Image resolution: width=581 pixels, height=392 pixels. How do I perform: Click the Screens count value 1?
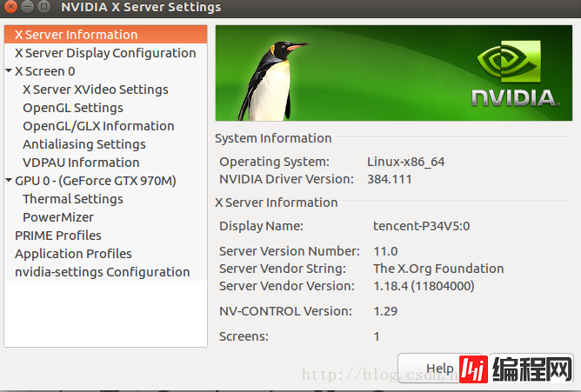pyautogui.click(x=377, y=336)
